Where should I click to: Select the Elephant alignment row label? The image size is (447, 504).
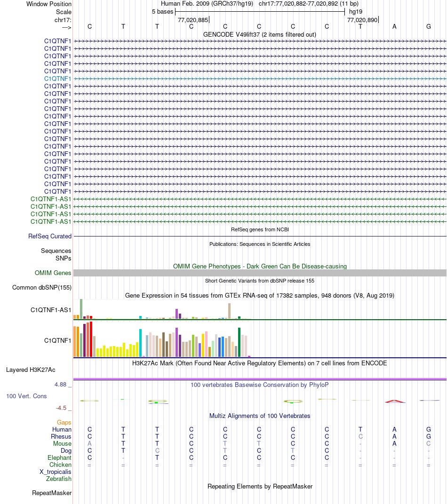(x=59, y=458)
